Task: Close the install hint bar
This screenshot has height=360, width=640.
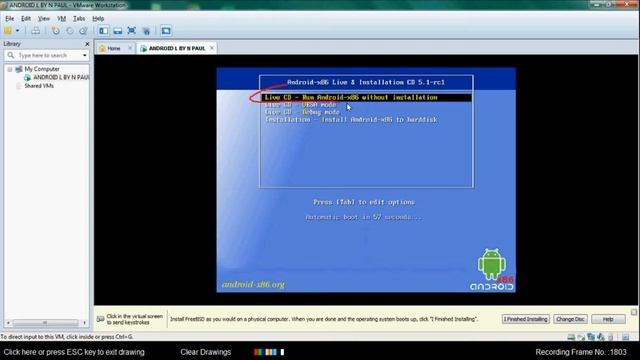Action: (634, 312)
